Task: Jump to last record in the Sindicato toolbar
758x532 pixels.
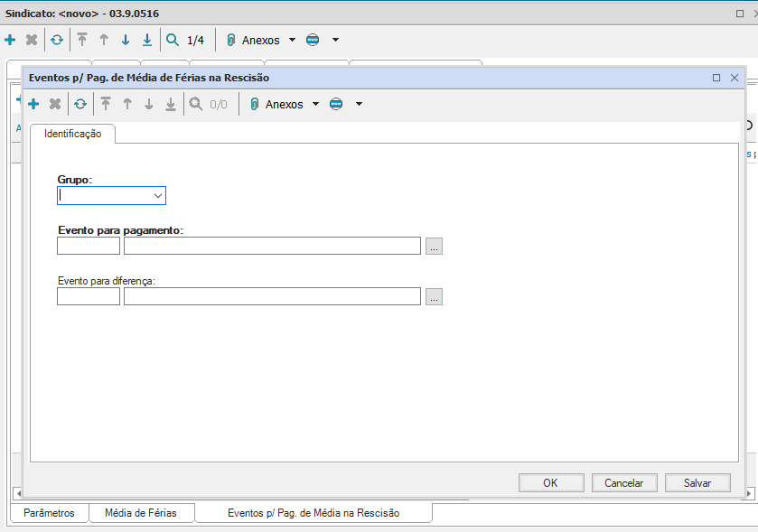Action: pos(147,41)
